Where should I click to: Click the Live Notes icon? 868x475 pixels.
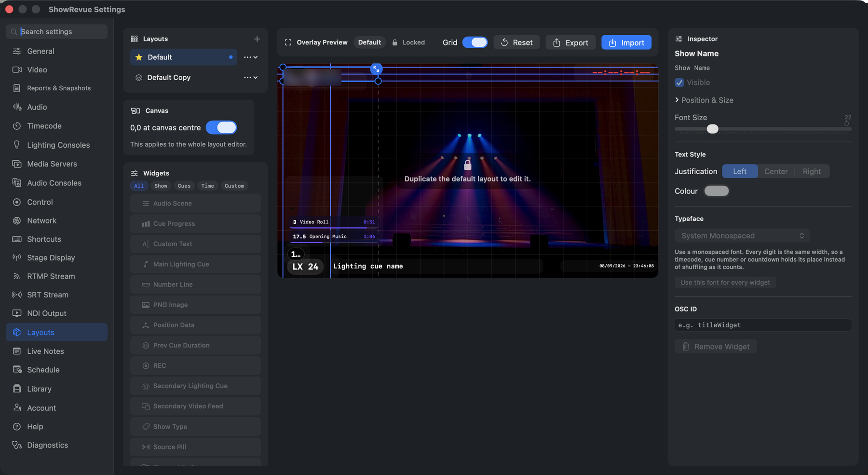pyautogui.click(x=17, y=351)
